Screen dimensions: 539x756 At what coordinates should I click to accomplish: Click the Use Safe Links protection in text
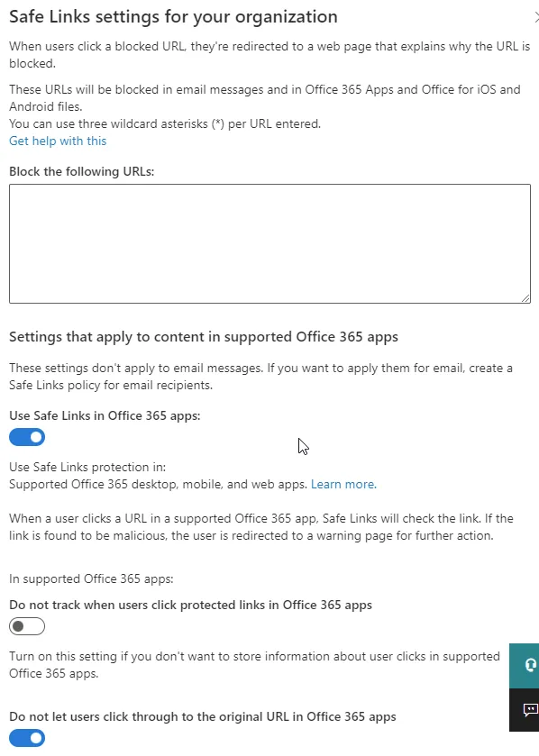[x=87, y=467]
